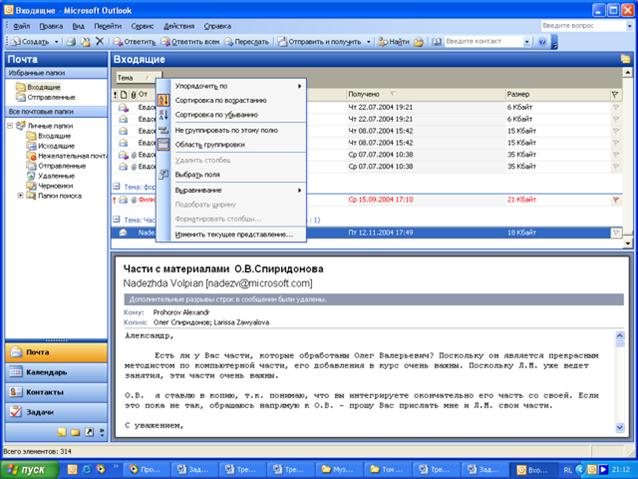
Task: Click the Shortcuts icon in navigation pane
Action: (90, 432)
